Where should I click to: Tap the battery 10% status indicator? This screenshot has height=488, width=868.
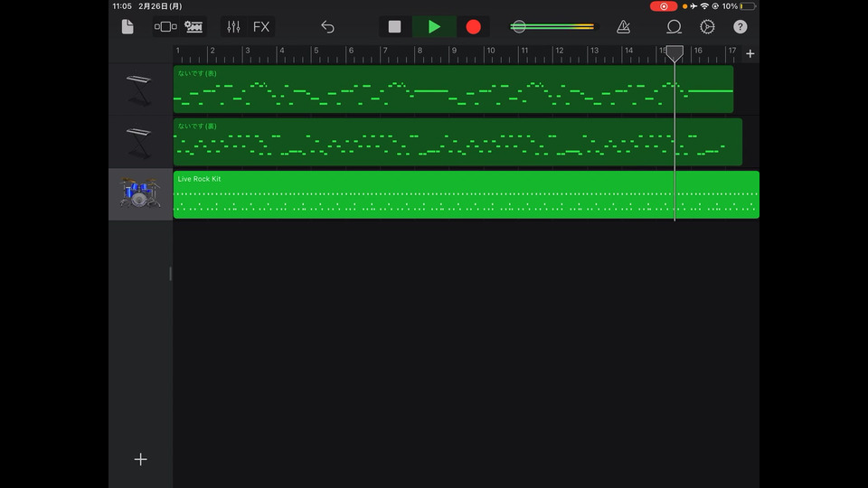[x=739, y=6]
